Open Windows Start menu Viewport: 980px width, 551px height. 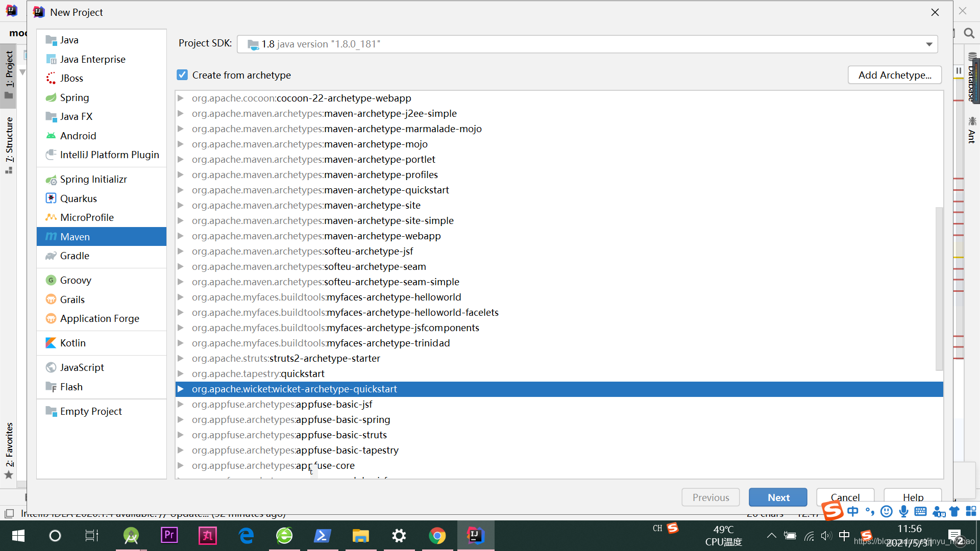pos(18,536)
